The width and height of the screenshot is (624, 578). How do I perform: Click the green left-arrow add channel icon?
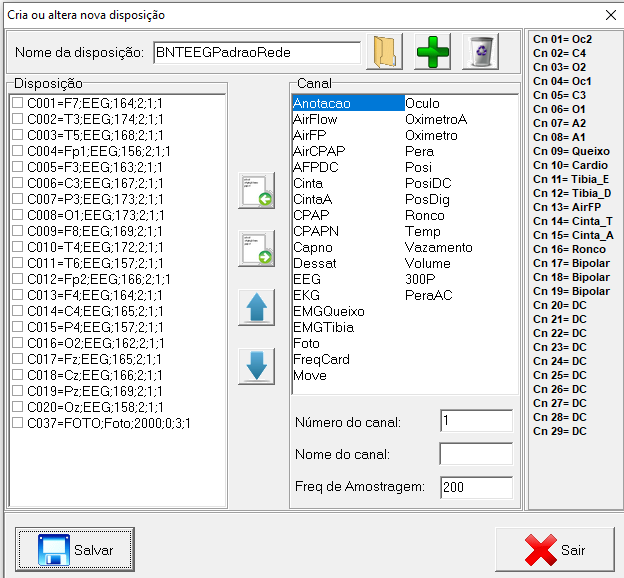256,190
